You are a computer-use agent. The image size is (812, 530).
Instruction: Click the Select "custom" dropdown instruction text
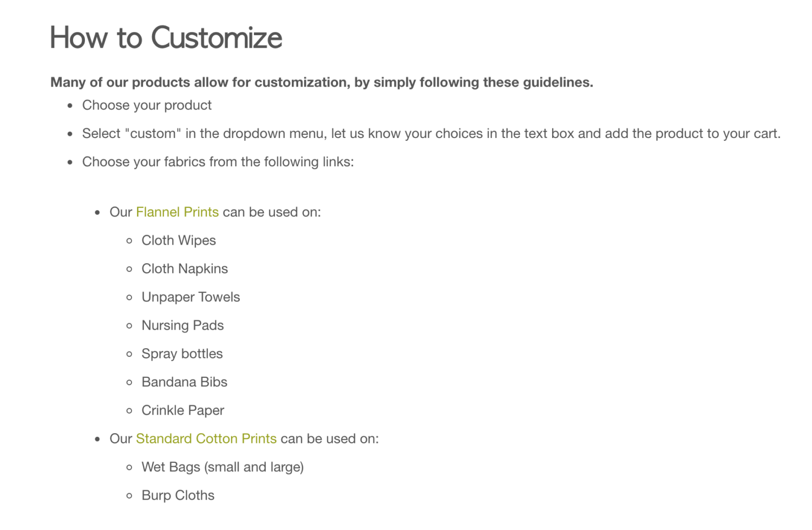click(x=431, y=134)
